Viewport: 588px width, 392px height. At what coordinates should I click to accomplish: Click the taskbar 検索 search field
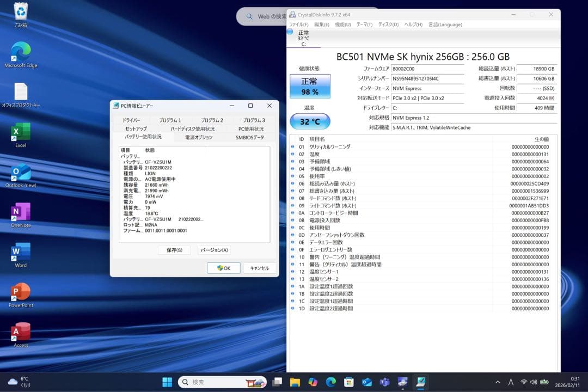pyautogui.click(x=218, y=382)
